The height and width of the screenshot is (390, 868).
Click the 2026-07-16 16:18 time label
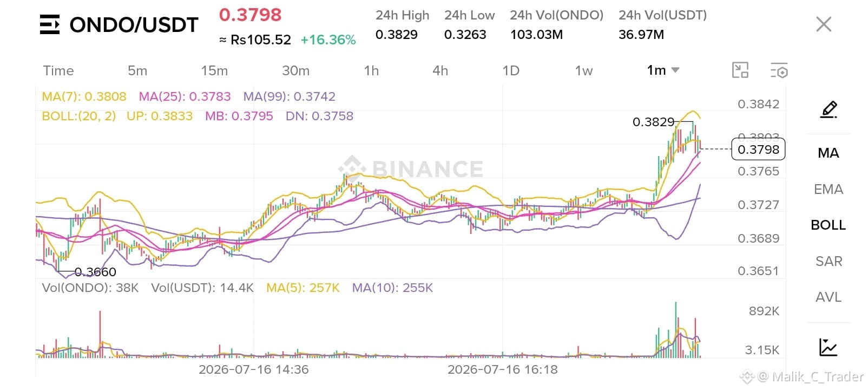(x=502, y=369)
